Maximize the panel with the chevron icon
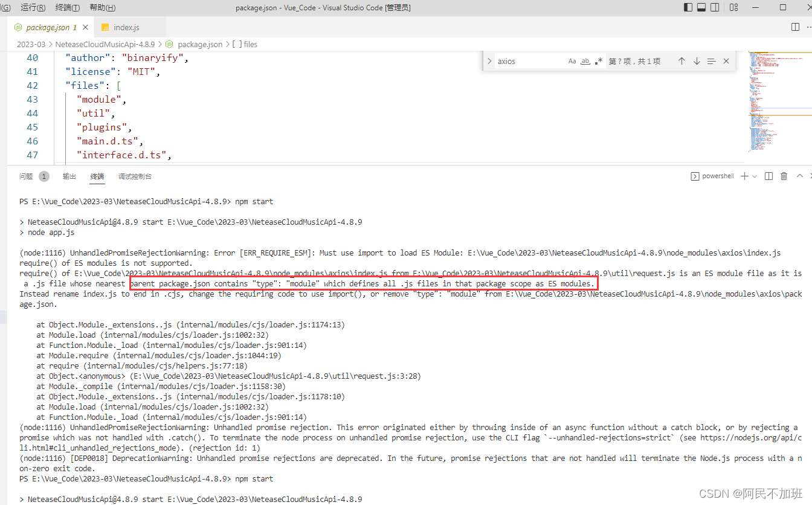812x505 pixels. 799,176
